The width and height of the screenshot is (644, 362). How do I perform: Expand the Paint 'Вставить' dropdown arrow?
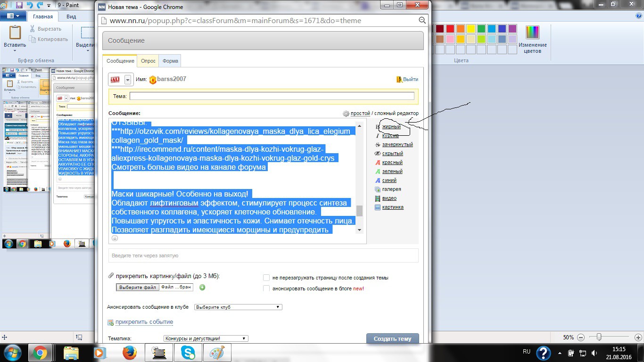15,51
